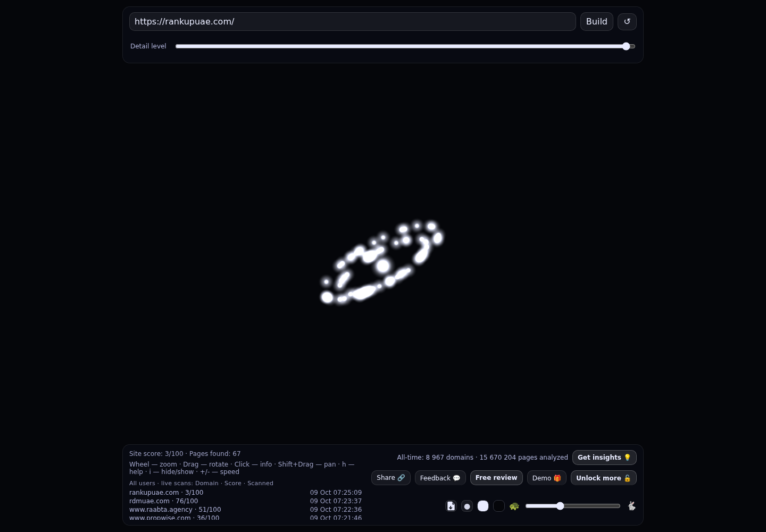Image resolution: width=766 pixels, height=532 pixels.
Task: Focus the URL input field
Action: (x=352, y=21)
